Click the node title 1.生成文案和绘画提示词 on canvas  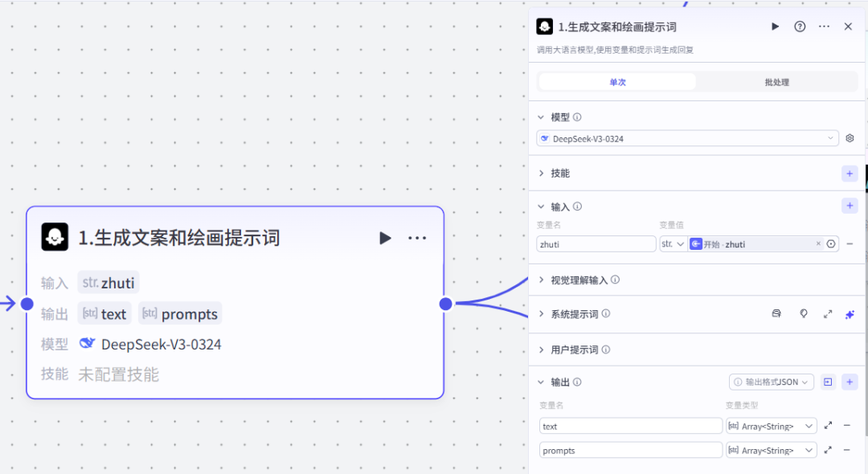click(x=178, y=238)
